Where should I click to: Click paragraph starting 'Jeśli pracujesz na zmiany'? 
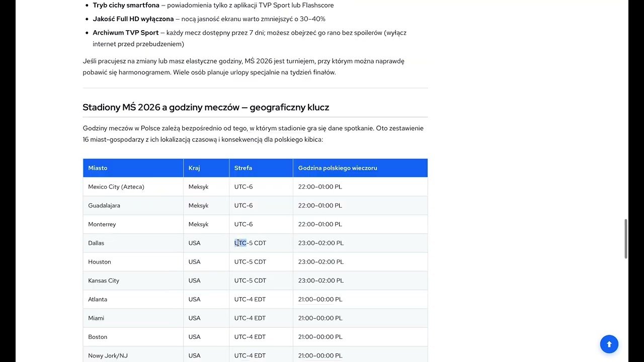click(x=244, y=66)
